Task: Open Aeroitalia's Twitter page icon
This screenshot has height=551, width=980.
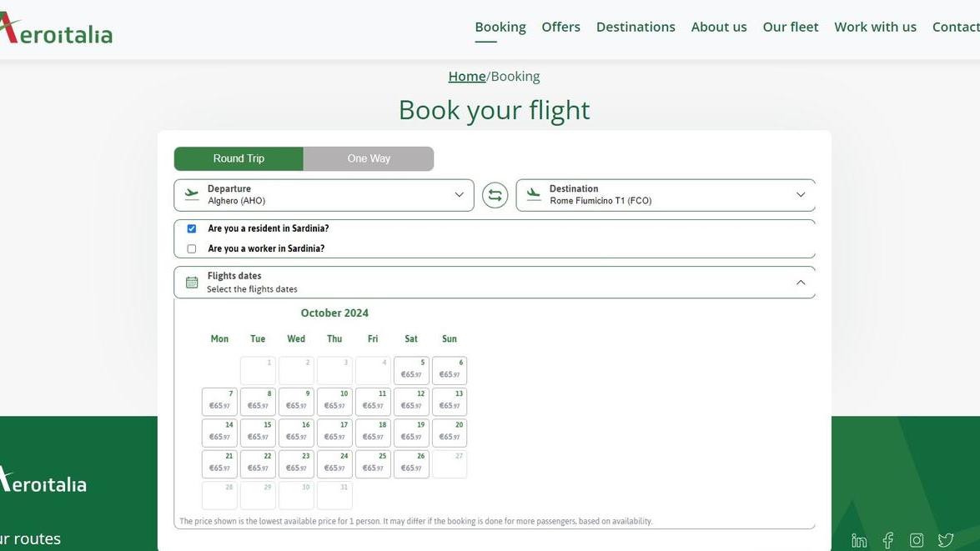Action: 945,541
